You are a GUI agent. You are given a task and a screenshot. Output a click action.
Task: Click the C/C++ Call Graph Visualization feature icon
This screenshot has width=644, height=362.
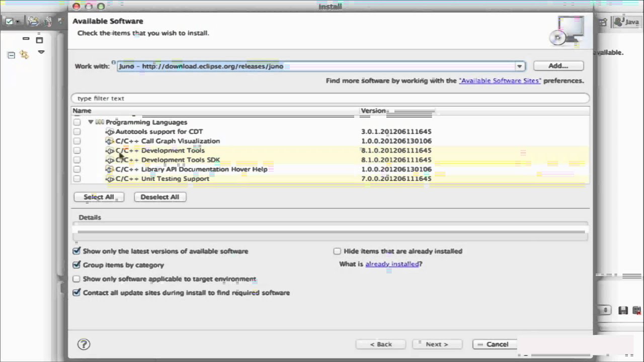[x=110, y=141]
